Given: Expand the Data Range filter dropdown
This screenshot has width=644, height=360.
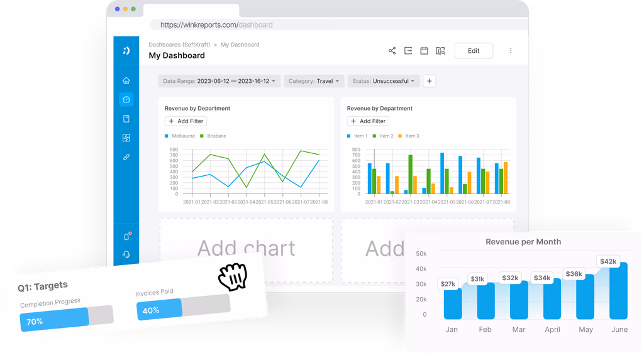Looking at the screenshot, I should [219, 81].
